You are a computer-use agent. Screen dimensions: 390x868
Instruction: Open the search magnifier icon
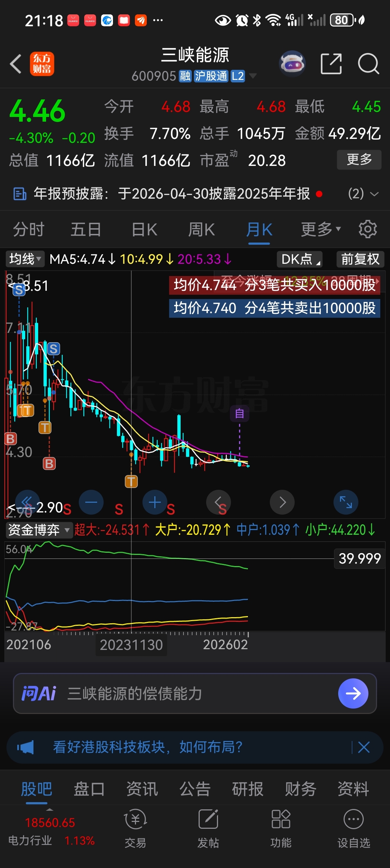tap(368, 64)
